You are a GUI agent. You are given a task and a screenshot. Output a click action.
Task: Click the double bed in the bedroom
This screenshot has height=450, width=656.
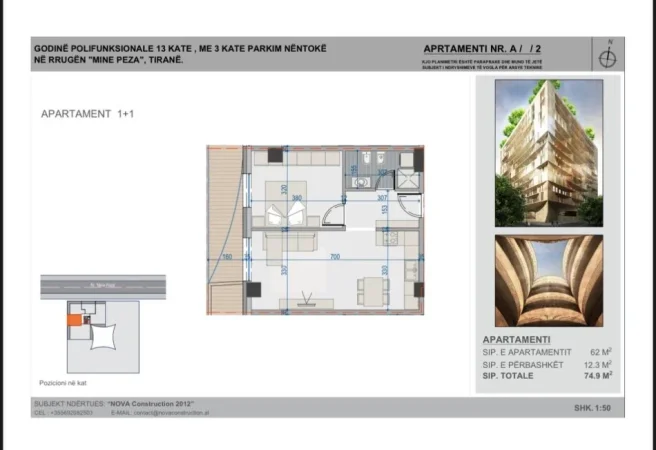286,204
